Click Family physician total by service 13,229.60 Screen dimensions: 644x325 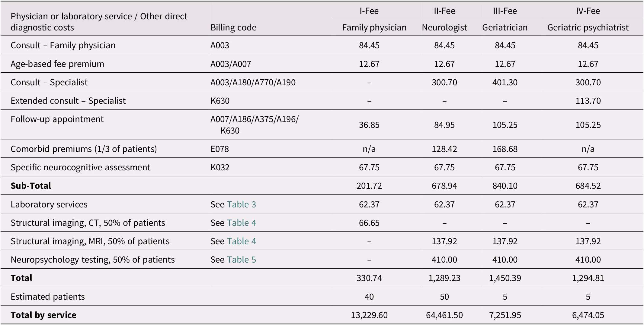click(x=369, y=315)
